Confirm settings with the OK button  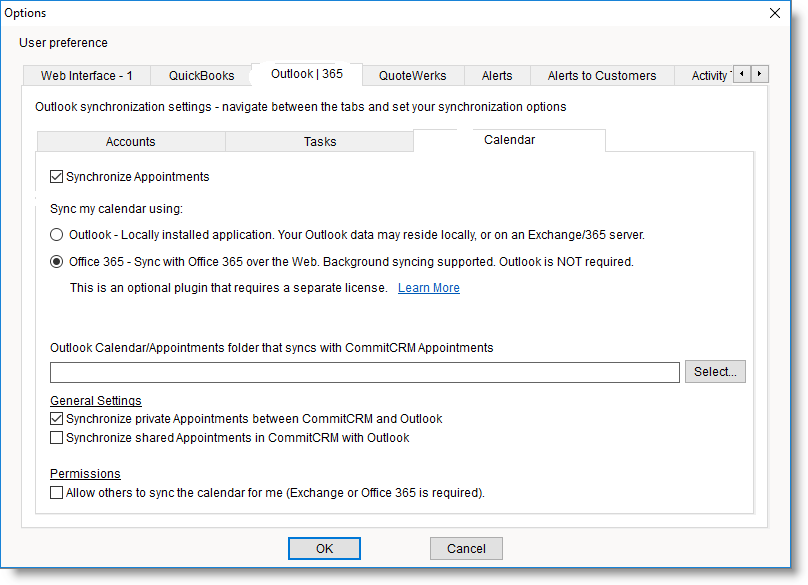tap(324, 549)
